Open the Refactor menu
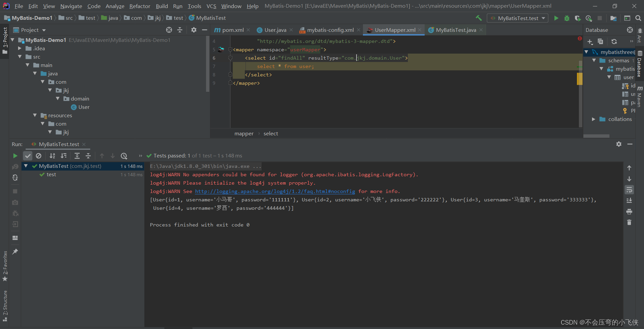Screen dimensions: 644x329 140,6
